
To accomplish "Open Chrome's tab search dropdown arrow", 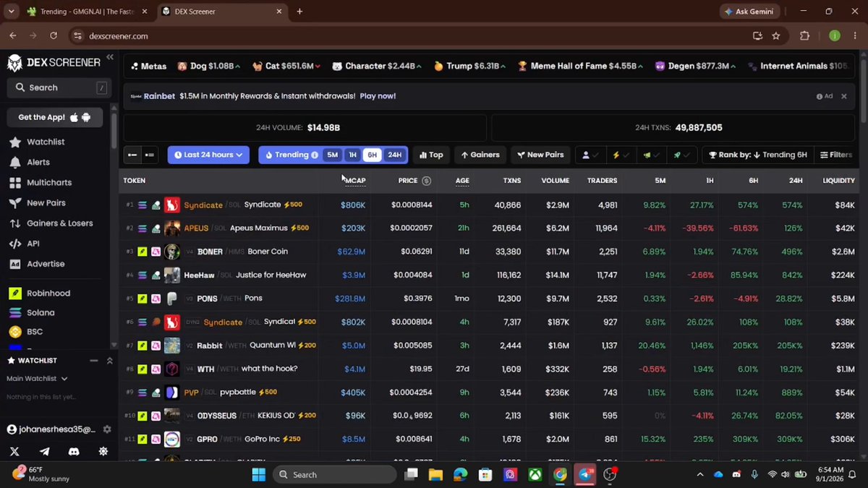I will tap(11, 11).
